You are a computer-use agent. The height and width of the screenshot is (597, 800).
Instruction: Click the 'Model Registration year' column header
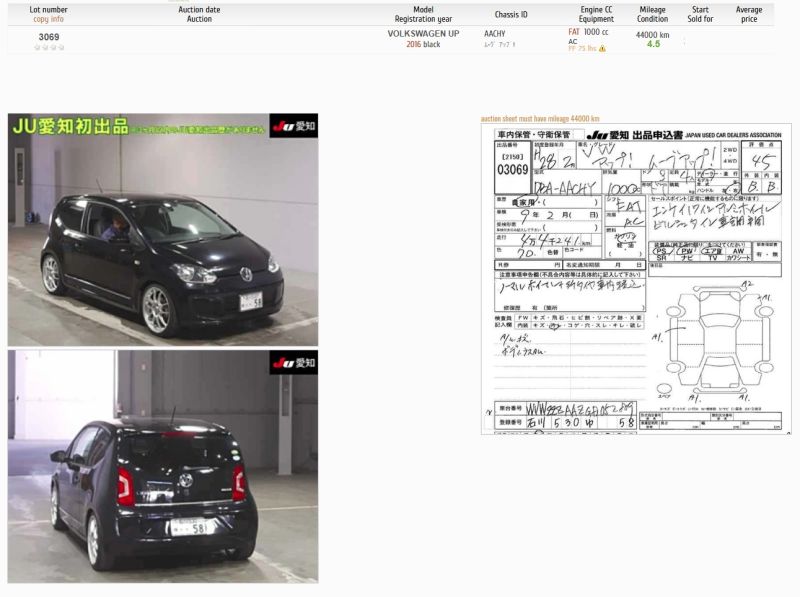pyautogui.click(x=423, y=14)
